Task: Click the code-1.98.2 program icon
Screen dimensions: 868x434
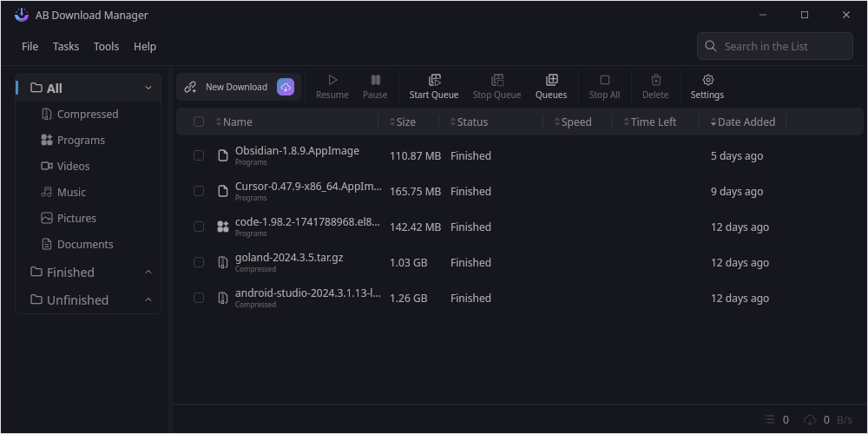Action: click(x=223, y=227)
